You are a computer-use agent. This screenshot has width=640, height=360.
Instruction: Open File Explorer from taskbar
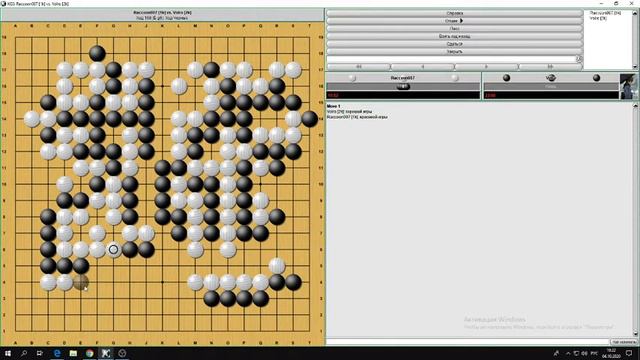point(73,353)
